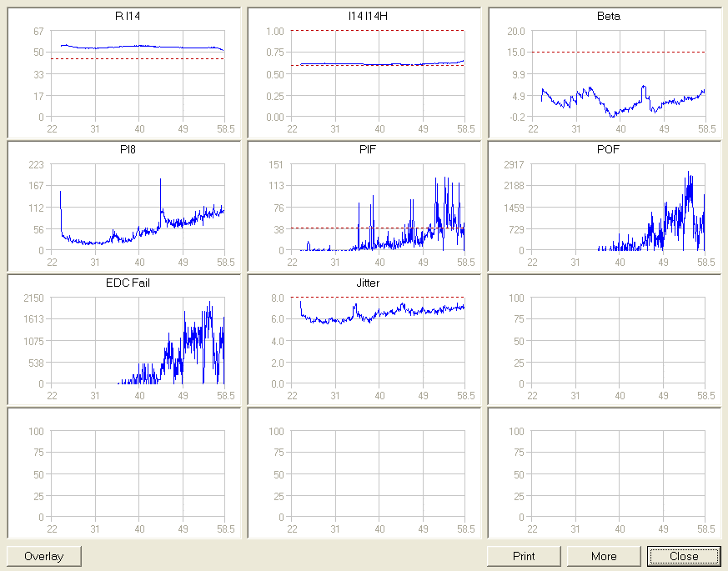Screen dimensions: 728x571
Task: Select the R I14 graph panel
Action: tap(138, 74)
